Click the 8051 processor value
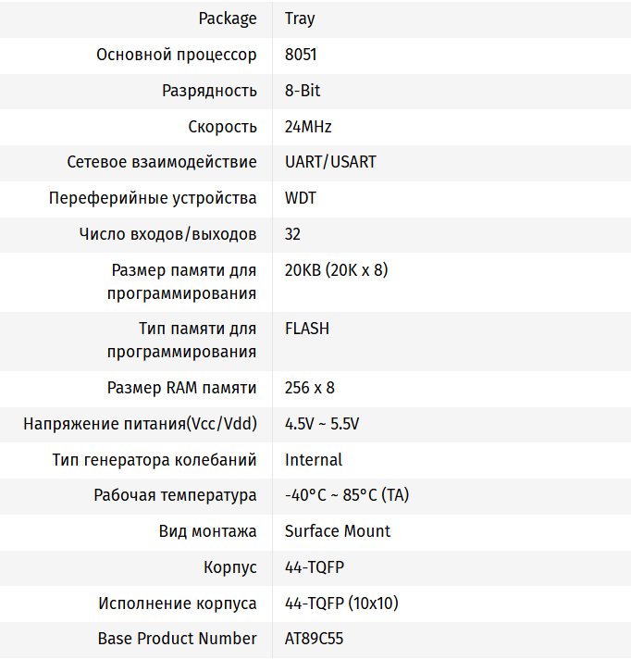Viewport: 631px width, 672px height. point(301,55)
